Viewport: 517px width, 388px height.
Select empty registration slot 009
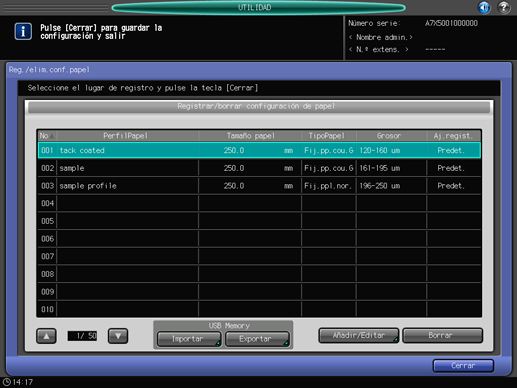tap(259, 292)
